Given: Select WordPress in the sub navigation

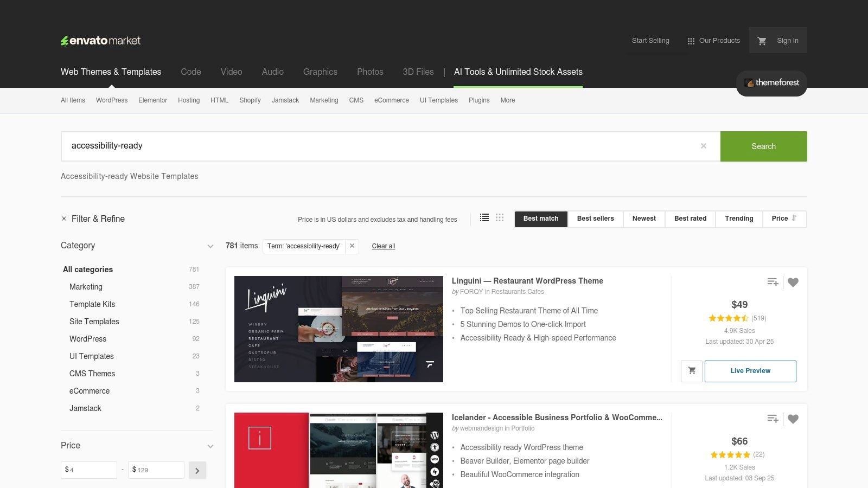Looking at the screenshot, I should pos(112,100).
